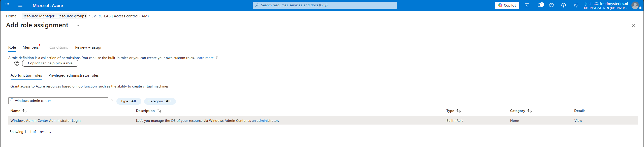This screenshot has width=644, height=147.
Task: Open the Type : All filter
Action: 128,101
